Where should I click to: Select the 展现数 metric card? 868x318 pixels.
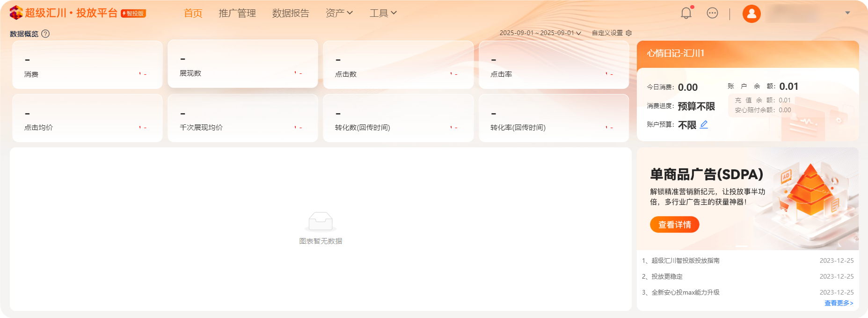point(243,64)
